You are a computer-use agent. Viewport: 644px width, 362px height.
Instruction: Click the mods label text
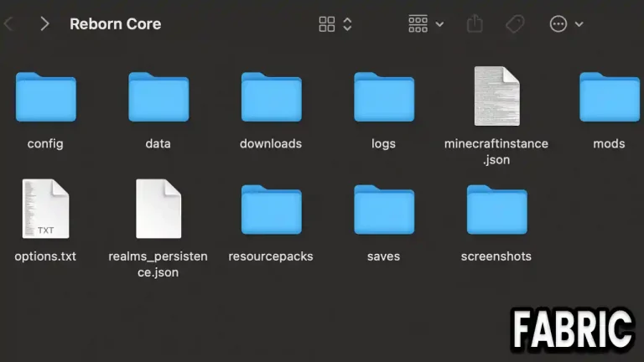(609, 143)
